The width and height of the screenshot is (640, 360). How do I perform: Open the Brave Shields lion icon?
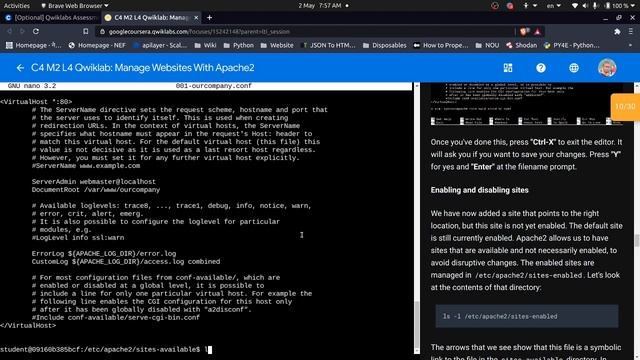[524, 31]
